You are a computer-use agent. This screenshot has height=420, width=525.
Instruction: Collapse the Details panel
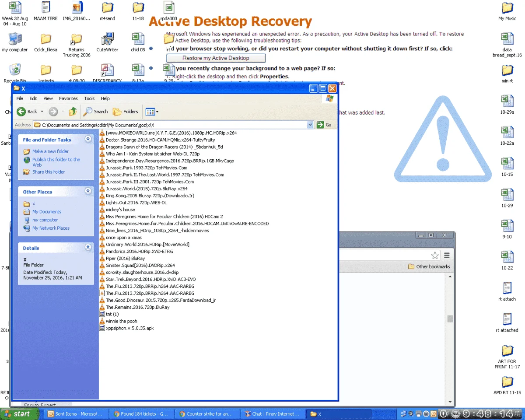click(x=88, y=247)
